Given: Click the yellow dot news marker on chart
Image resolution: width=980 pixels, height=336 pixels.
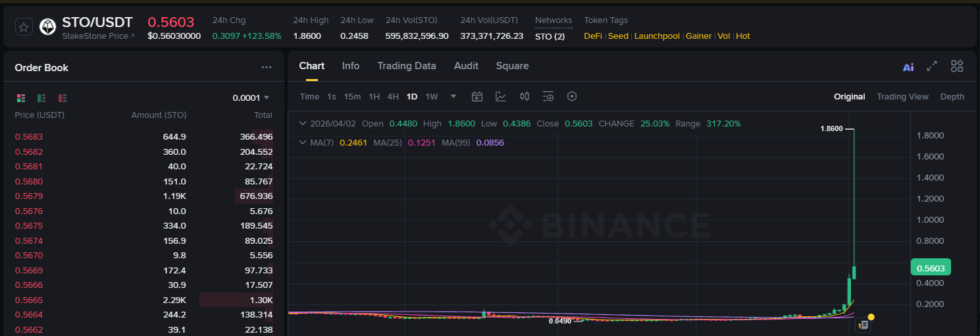Looking at the screenshot, I should [x=871, y=317].
